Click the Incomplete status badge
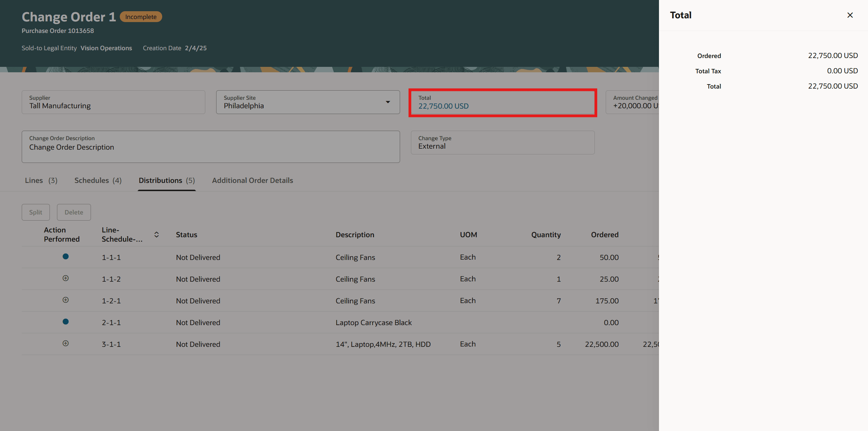Image resolution: width=868 pixels, height=431 pixels. pos(140,17)
